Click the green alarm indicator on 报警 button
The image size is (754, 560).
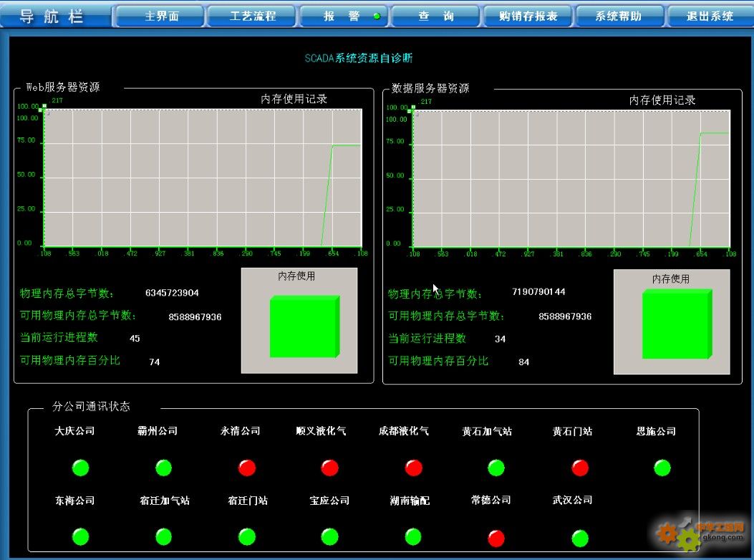pos(377,16)
